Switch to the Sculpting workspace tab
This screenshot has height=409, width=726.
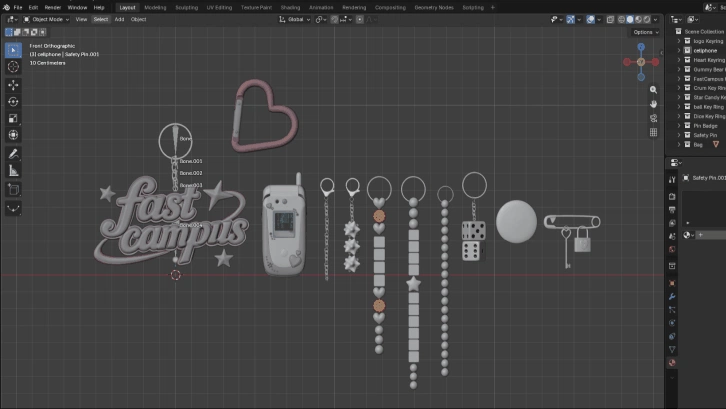[187, 7]
